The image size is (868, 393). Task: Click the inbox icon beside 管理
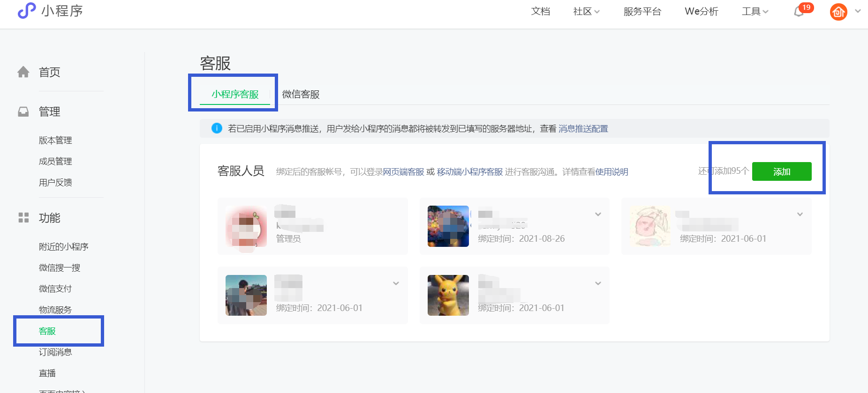(23, 111)
